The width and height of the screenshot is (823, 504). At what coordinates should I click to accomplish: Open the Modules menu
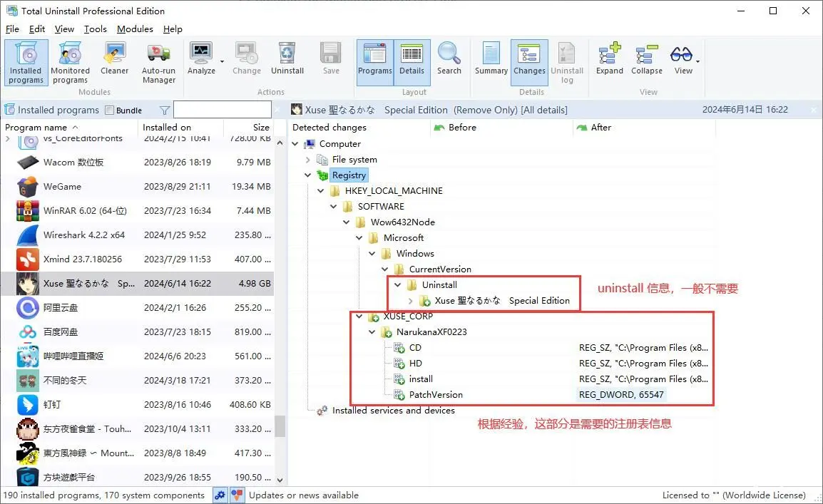pyautogui.click(x=135, y=29)
